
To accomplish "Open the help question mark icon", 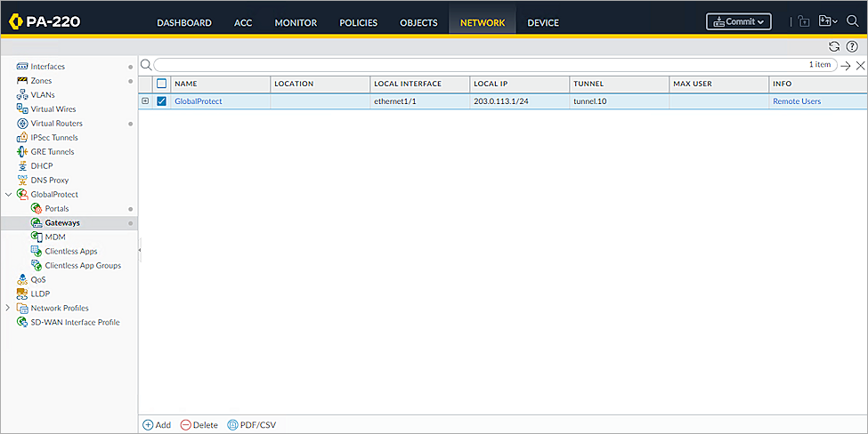I will tap(852, 46).
